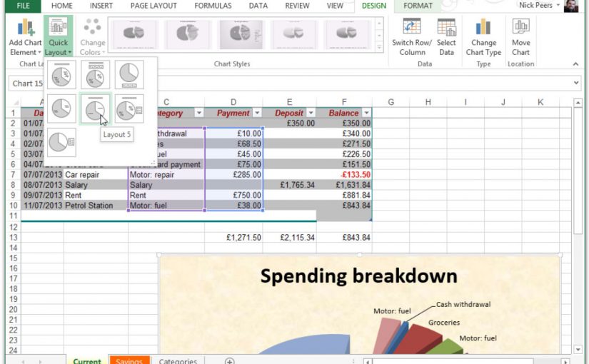This screenshot has width=589, height=364.
Task: Choose Layout 3 pie thumbnail
Action: click(x=129, y=75)
